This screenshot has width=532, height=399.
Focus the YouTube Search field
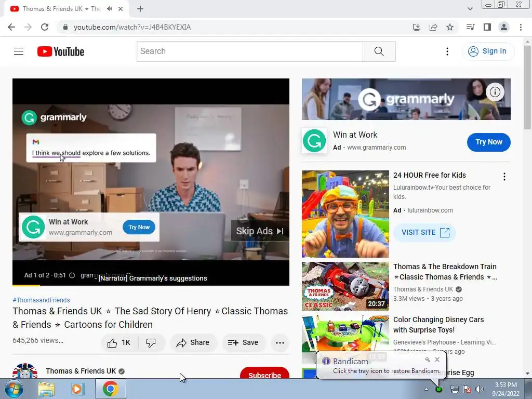point(250,51)
